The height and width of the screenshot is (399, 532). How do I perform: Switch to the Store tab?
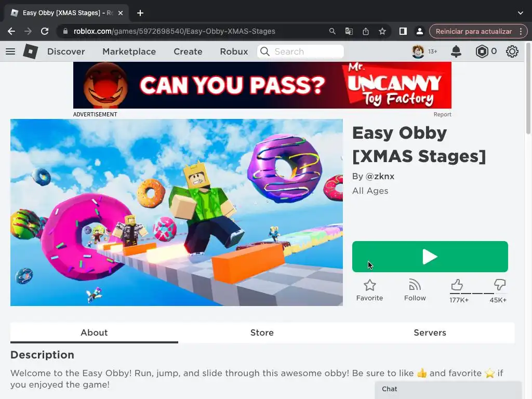pyautogui.click(x=262, y=332)
